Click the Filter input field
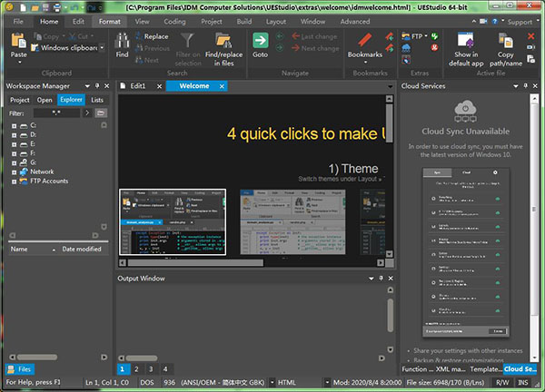 (56, 113)
